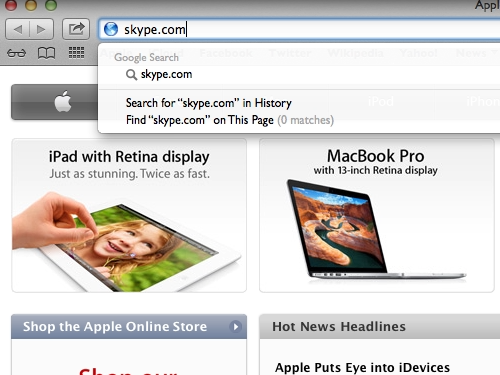This screenshot has height=375, width=500.
Task: Click the magnifier icon beside skype.com suggestion
Action: [x=131, y=75]
